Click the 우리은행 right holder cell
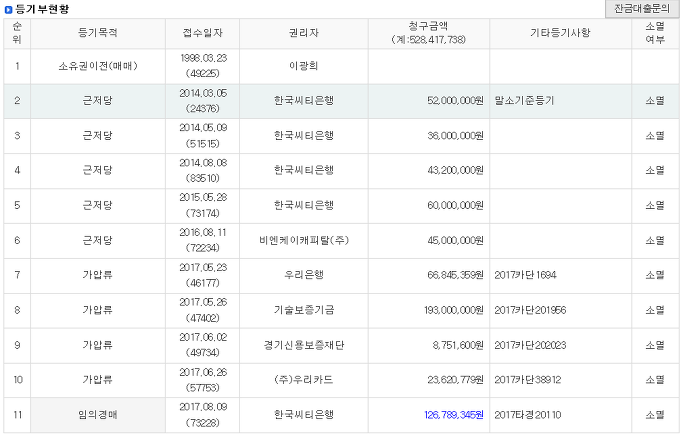 [304, 275]
